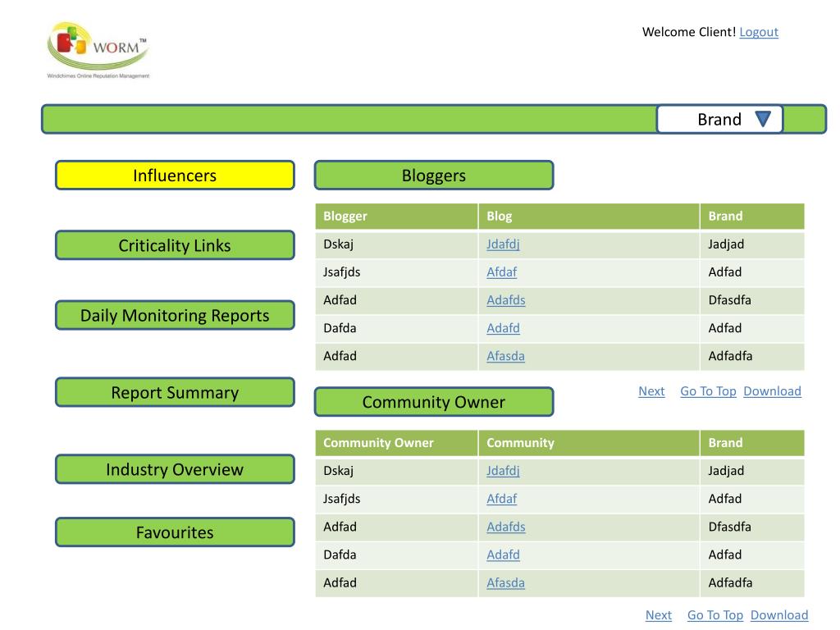The width and height of the screenshot is (840, 630).
Task: Log out via the Logout link
Action: tap(759, 32)
